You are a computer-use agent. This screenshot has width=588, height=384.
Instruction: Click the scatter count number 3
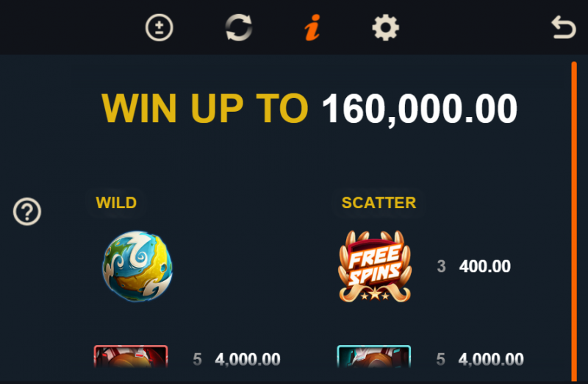pyautogui.click(x=442, y=266)
